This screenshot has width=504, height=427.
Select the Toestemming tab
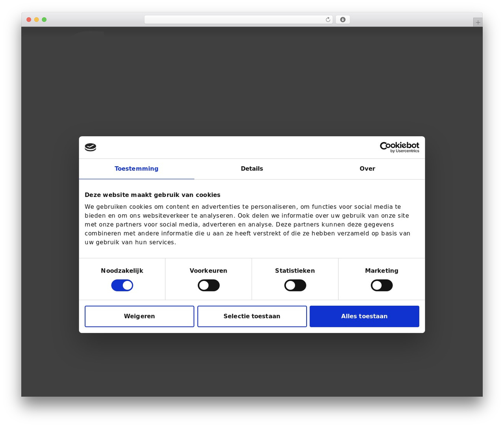(137, 169)
